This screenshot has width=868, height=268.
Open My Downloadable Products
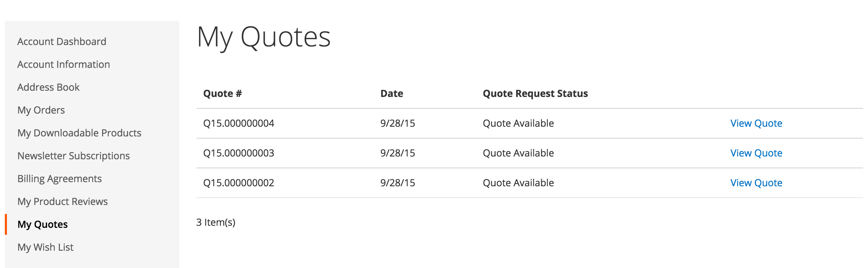tap(79, 133)
